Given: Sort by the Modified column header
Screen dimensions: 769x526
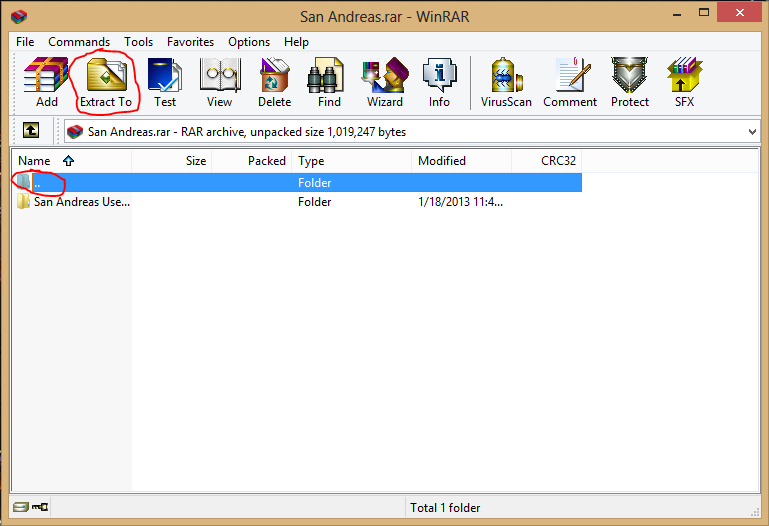Looking at the screenshot, I should [x=461, y=161].
